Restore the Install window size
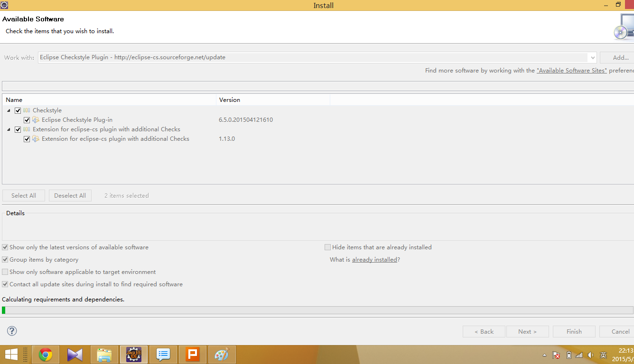The height and width of the screenshot is (364, 634). coord(618,5)
